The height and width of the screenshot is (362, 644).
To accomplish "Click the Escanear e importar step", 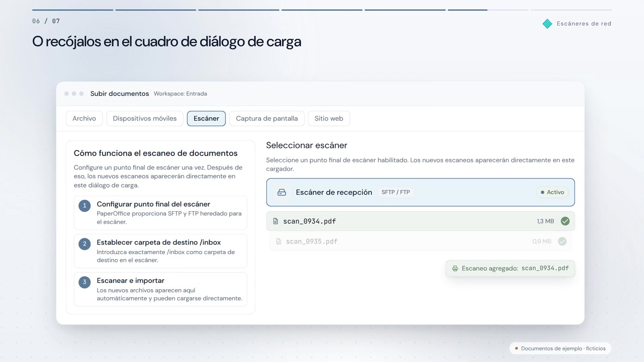I will [x=160, y=289].
